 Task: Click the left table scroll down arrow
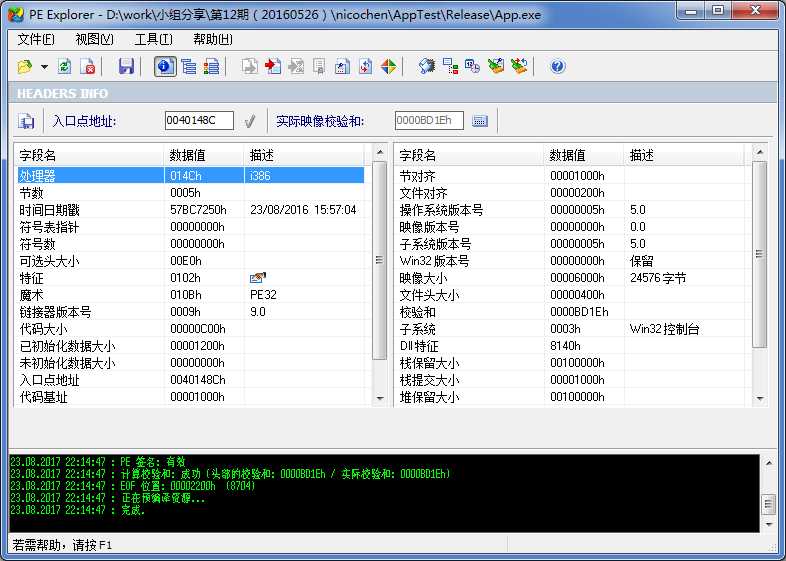[380, 399]
